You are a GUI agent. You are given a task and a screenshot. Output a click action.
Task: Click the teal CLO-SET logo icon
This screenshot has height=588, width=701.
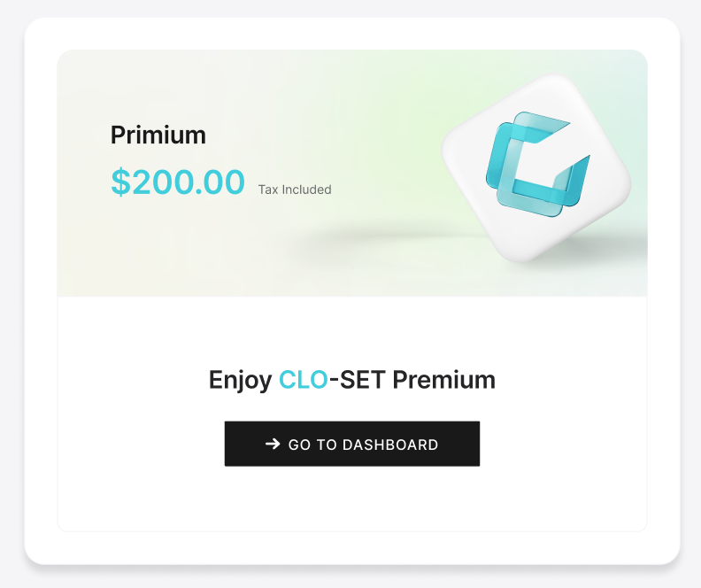pyautogui.click(x=537, y=165)
